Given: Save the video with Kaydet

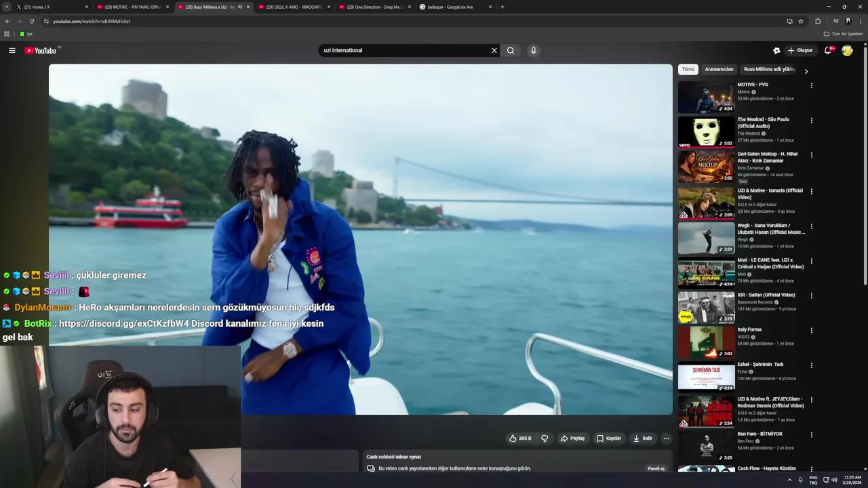Looking at the screenshot, I should (x=608, y=439).
